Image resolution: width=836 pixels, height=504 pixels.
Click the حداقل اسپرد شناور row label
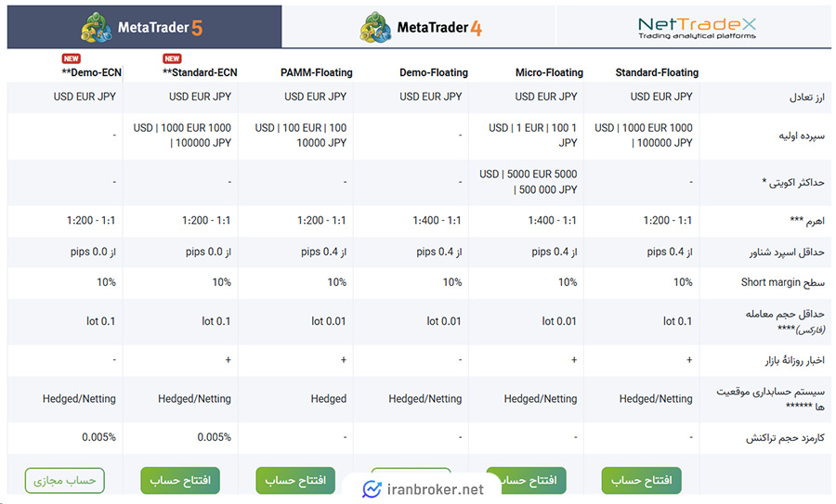[x=787, y=252]
